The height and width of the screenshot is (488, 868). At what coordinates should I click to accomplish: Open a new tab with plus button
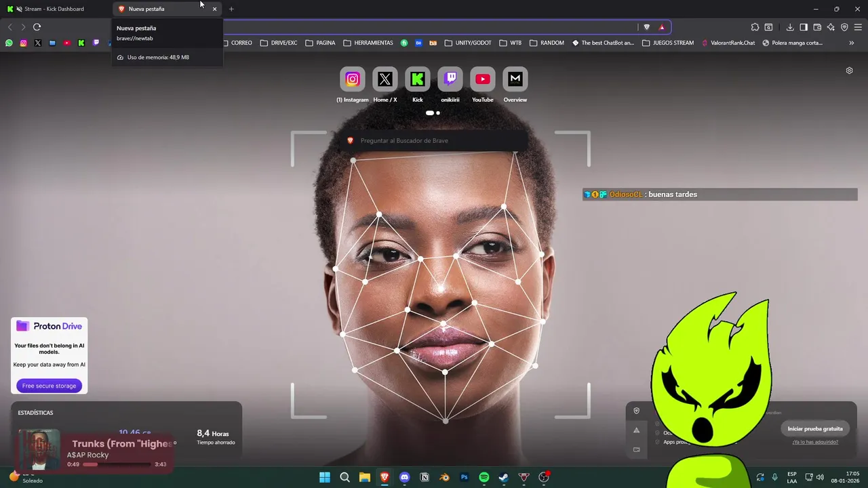231,9
